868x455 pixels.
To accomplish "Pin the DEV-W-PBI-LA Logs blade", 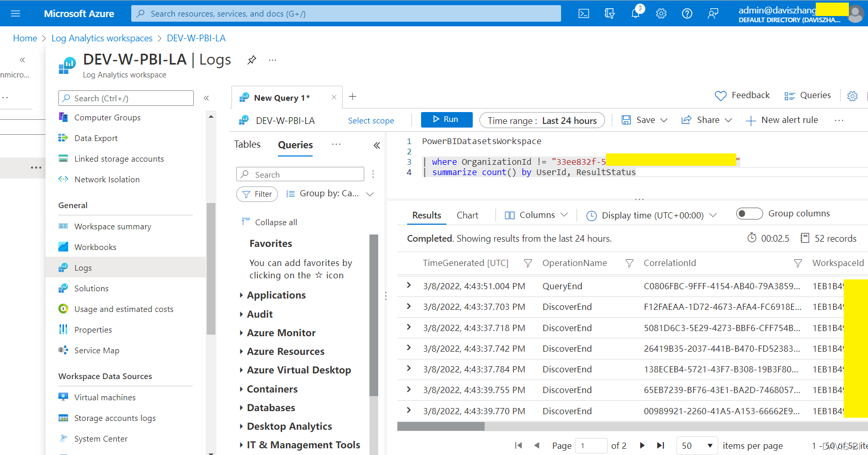I will pyautogui.click(x=252, y=60).
